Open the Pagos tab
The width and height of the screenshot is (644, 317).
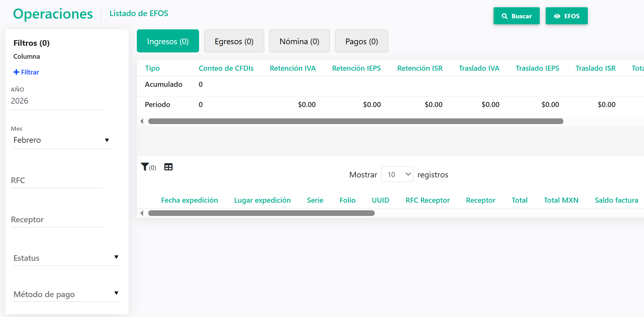(x=361, y=41)
